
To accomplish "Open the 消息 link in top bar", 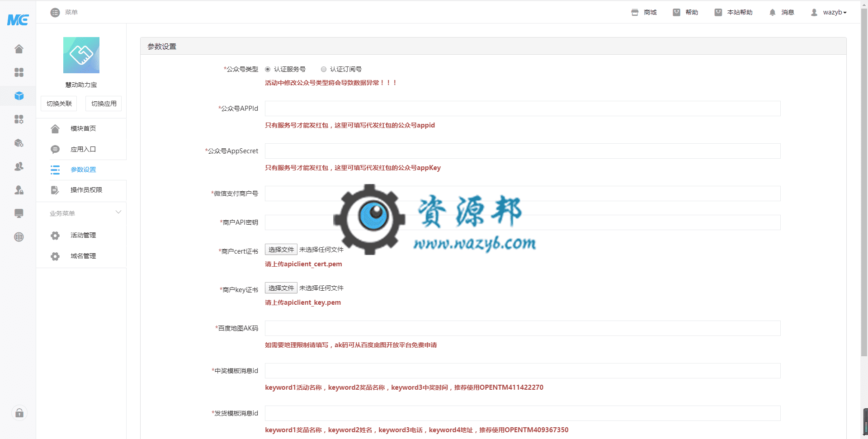I will (788, 13).
